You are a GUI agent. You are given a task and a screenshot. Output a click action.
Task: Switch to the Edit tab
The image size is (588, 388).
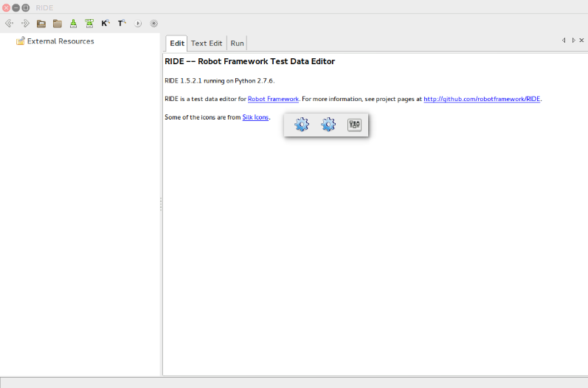point(177,43)
